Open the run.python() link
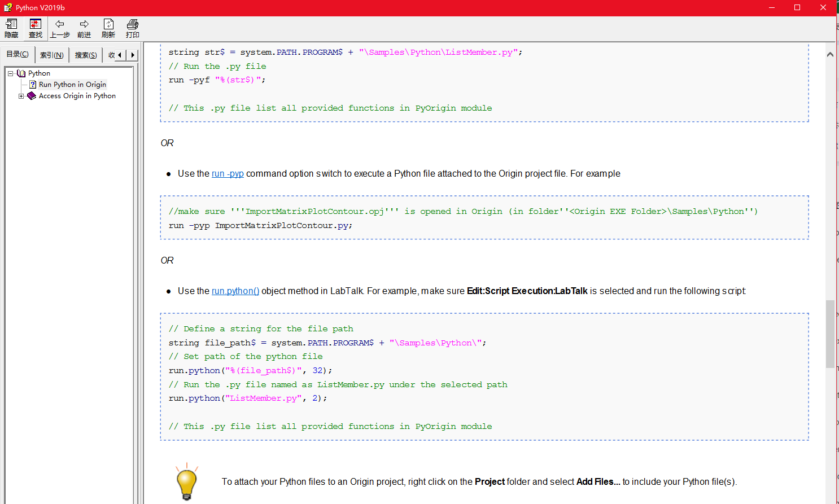The width and height of the screenshot is (839, 504). click(x=235, y=291)
